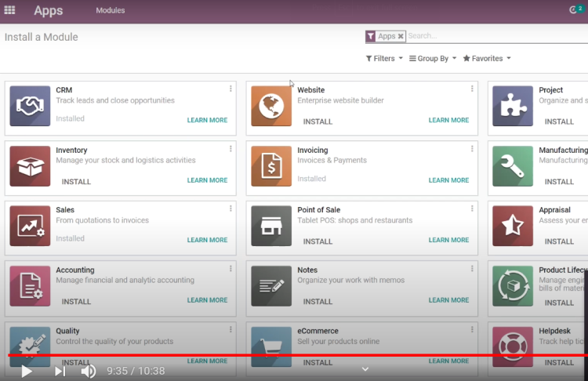This screenshot has width=588, height=381.
Task: Click the module search input field
Action: (497, 36)
